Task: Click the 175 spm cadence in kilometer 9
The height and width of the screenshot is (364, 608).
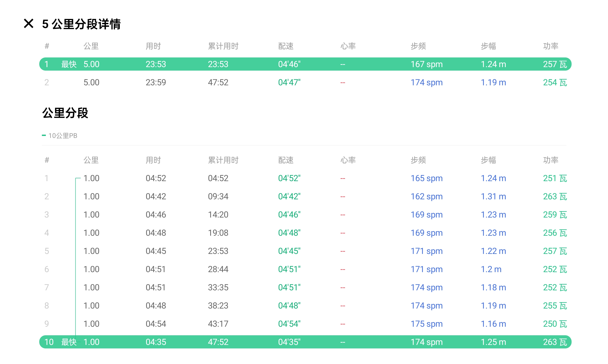Action: coord(426,324)
